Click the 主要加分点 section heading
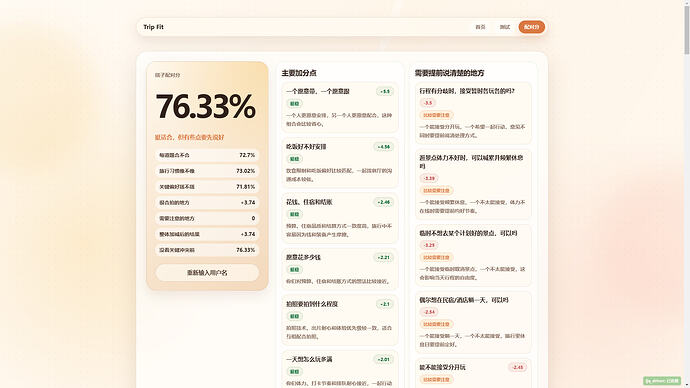 [x=299, y=73]
